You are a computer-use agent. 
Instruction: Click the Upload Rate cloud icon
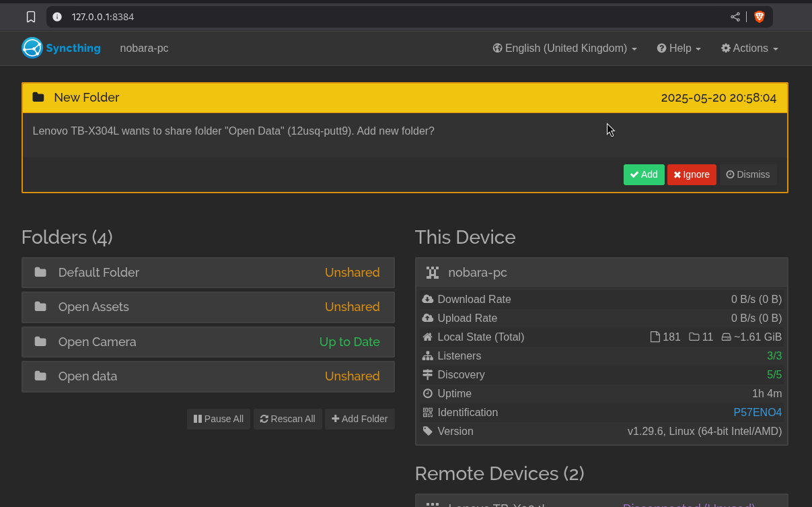[428, 318]
